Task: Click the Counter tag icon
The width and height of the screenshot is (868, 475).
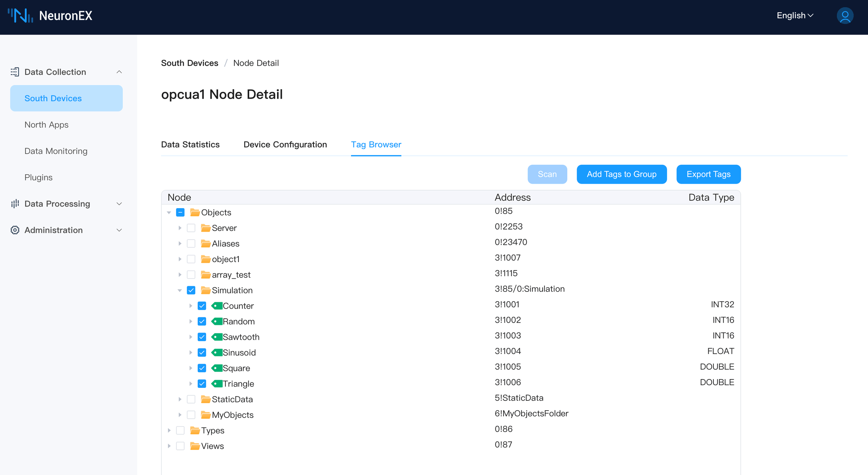Action: (x=217, y=305)
